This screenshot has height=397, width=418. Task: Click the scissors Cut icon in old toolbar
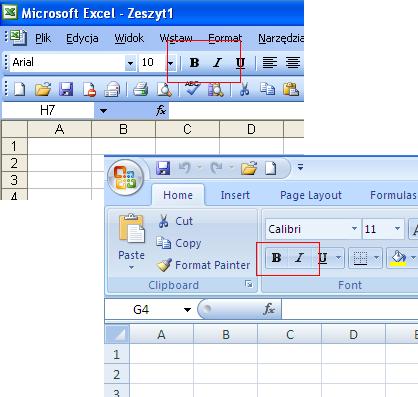pos(244,89)
